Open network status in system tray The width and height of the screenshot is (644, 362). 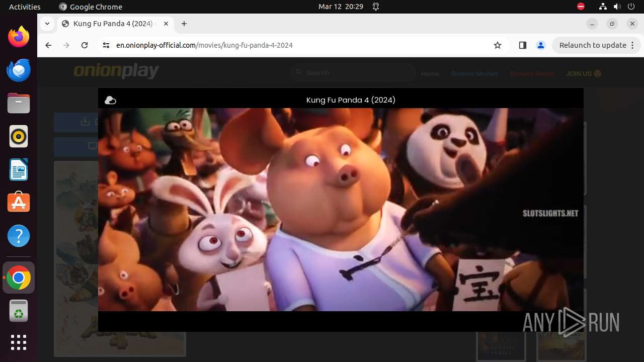coord(603,7)
